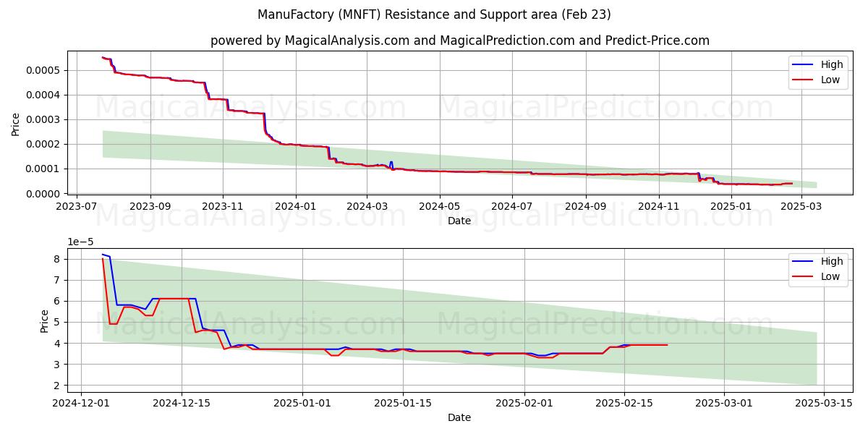This screenshot has height=434, width=868.
Task: Click the '0.0003' y-axis tick label
Action: (x=44, y=119)
